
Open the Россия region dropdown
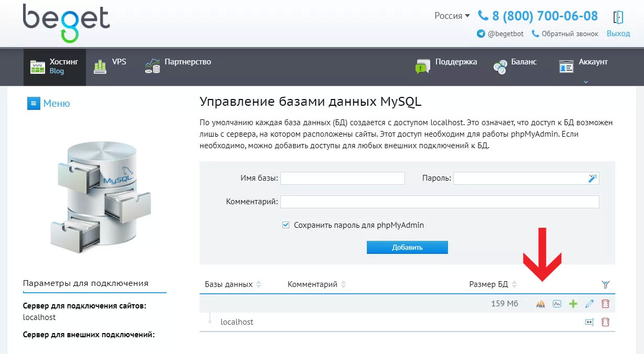coord(452,16)
